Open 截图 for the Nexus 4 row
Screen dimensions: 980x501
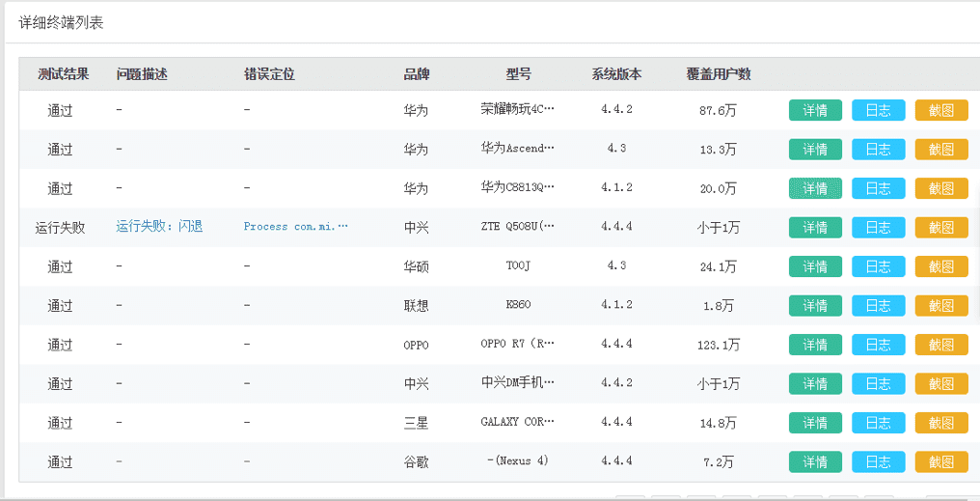pos(941,461)
